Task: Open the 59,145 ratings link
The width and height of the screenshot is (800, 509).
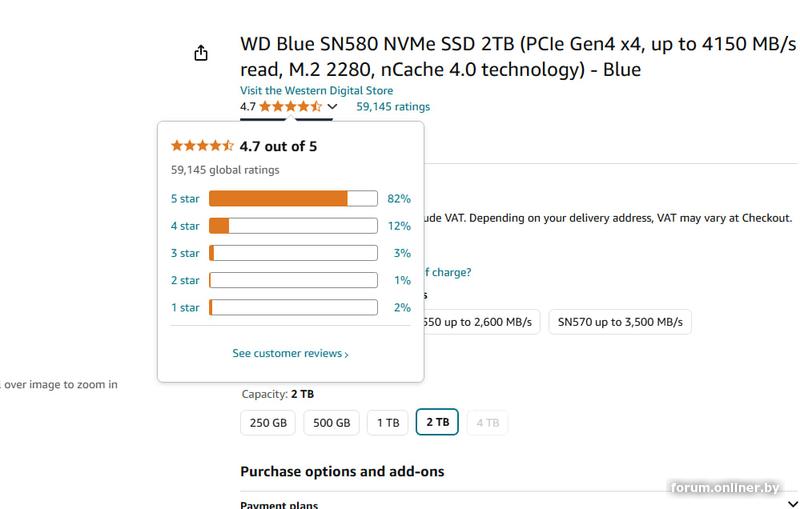Action: [x=393, y=107]
